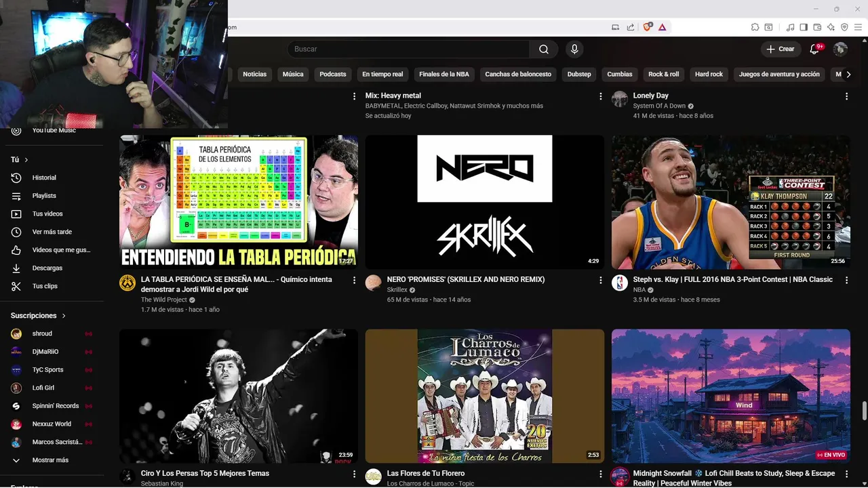Select the Música chip
Viewport: 868px width, 488px height.
[x=293, y=75]
